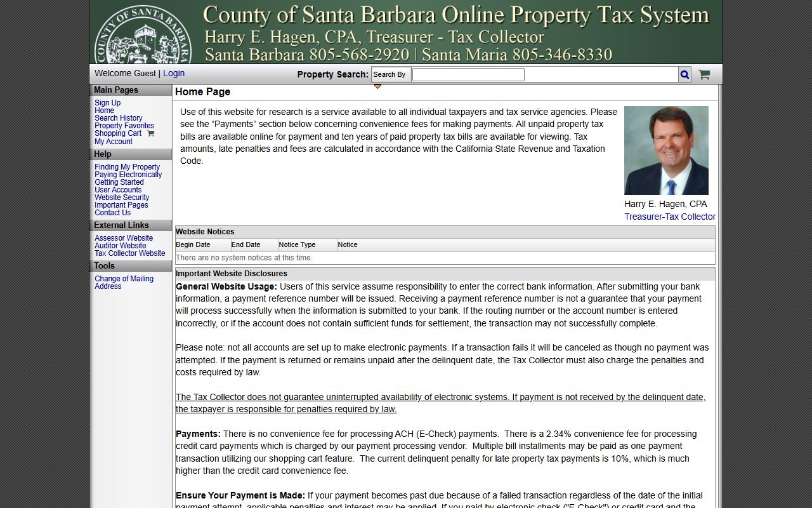Click underlined Tax Collector guarantee sentence

point(440,403)
